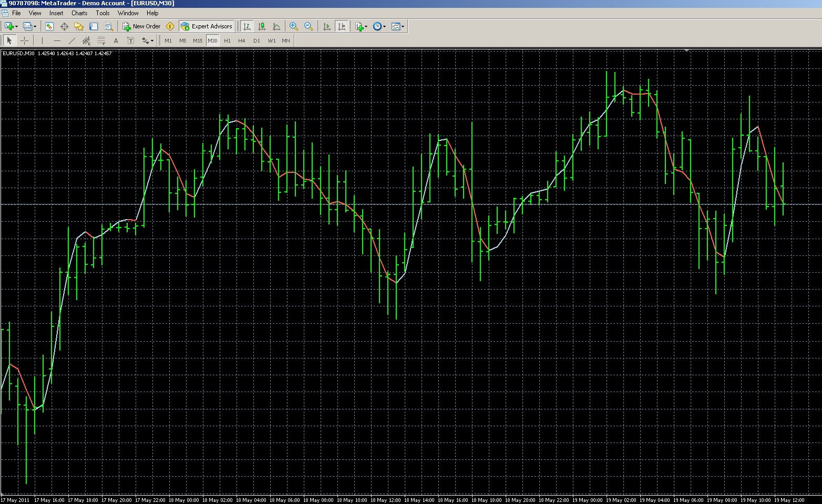
Task: Click the chart shift triangle marker
Action: [x=687, y=50]
